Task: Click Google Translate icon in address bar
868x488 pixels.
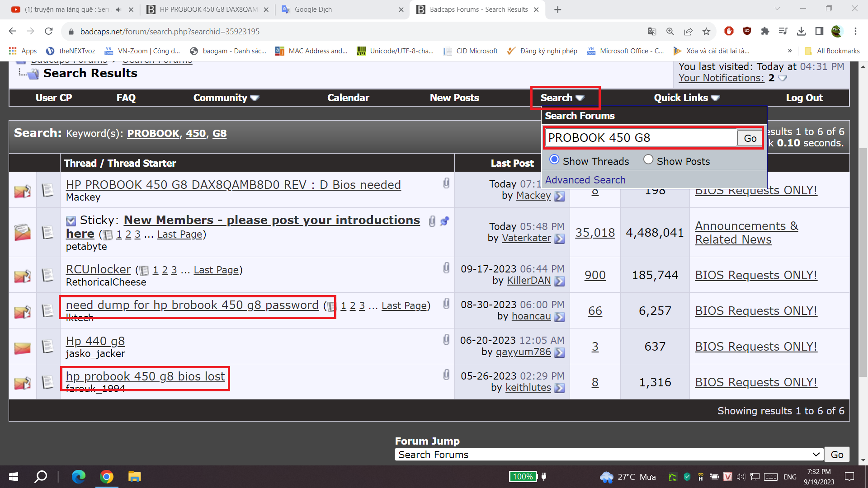Action: [652, 31]
